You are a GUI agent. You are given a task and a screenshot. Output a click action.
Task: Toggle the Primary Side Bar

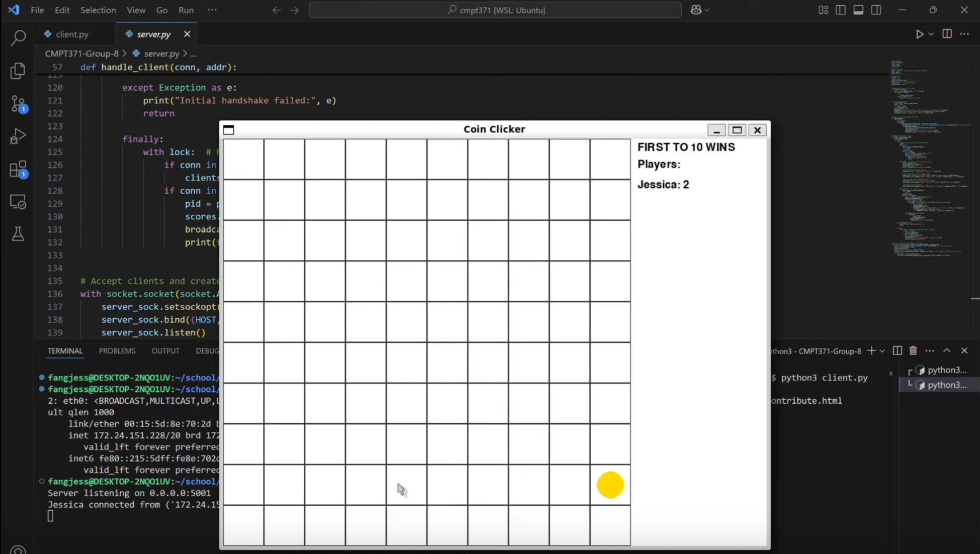[x=841, y=10]
